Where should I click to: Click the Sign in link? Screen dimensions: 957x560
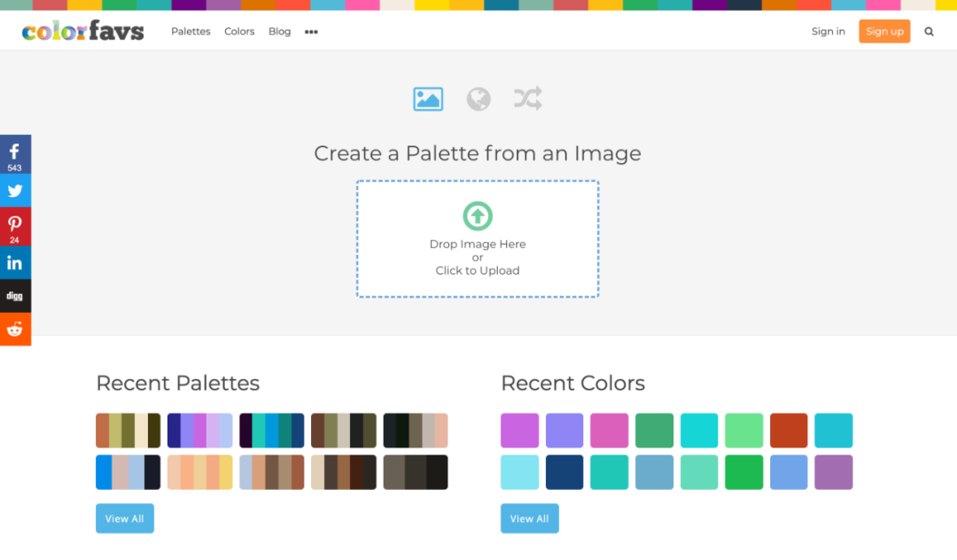tap(828, 32)
